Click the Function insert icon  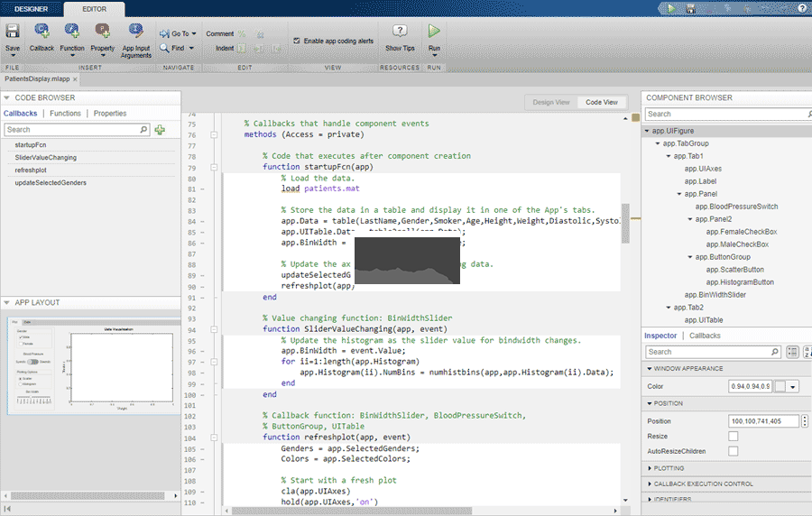pos(72,32)
